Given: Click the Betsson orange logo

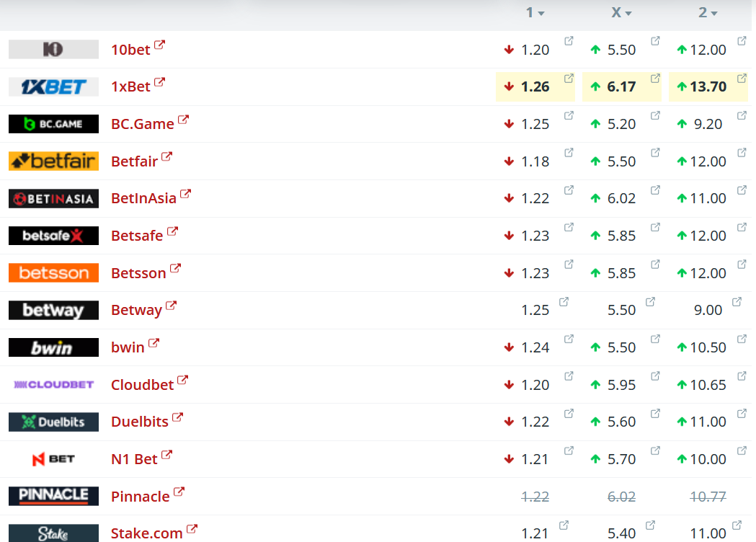Looking at the screenshot, I should click(53, 273).
